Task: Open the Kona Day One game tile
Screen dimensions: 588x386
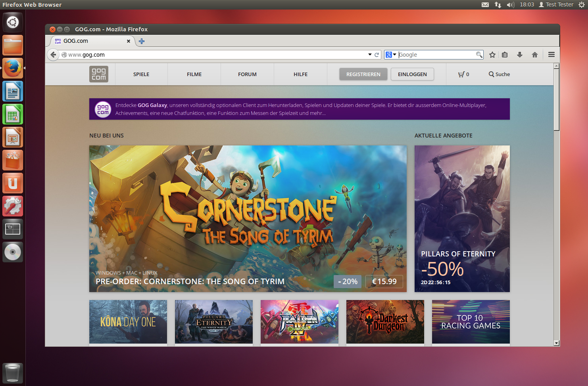Action: (128, 322)
